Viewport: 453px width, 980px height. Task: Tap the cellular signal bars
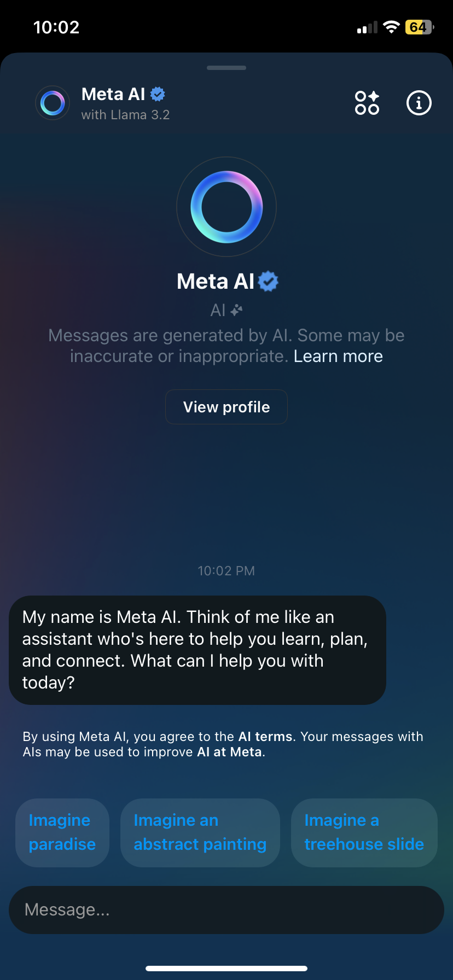point(367,28)
